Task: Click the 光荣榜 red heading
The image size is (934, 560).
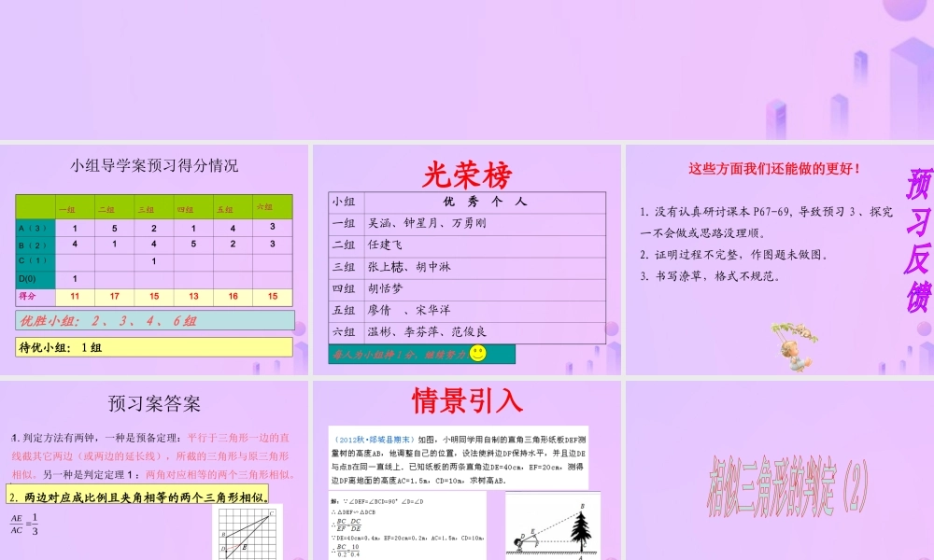Action: 467,175
